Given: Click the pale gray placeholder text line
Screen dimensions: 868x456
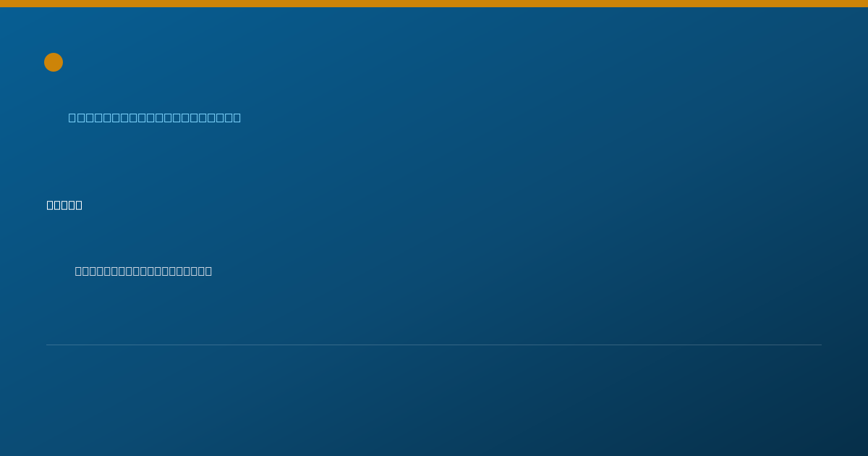Looking at the screenshot, I should pos(143,271).
